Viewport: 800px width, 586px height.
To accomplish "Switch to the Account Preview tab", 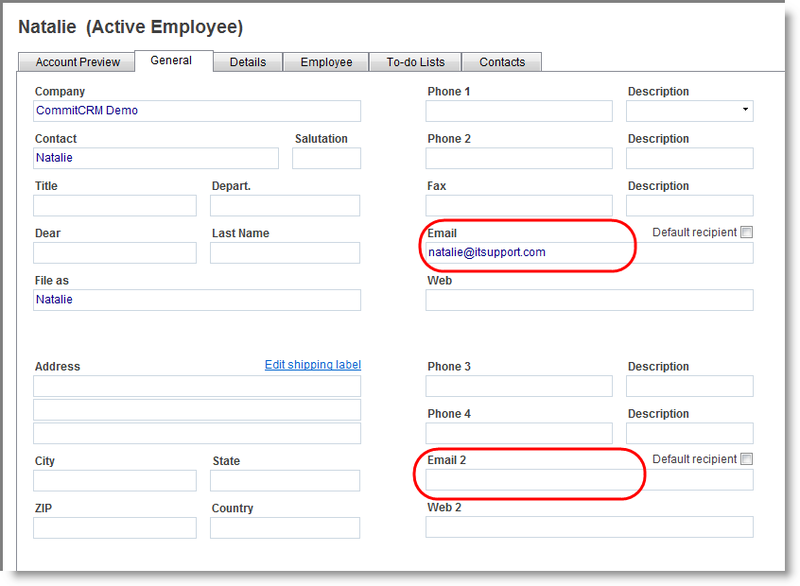I will [76, 62].
